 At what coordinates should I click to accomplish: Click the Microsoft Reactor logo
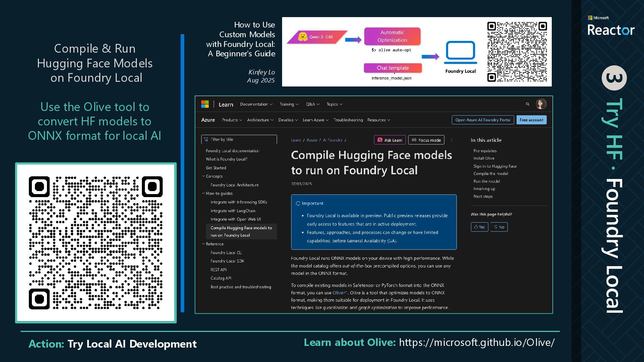pyautogui.click(x=611, y=26)
